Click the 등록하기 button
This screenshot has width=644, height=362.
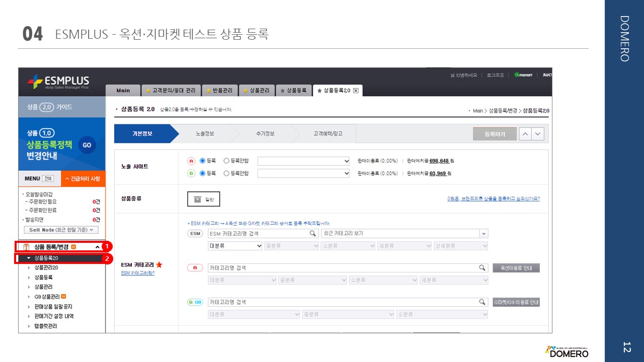pos(495,134)
